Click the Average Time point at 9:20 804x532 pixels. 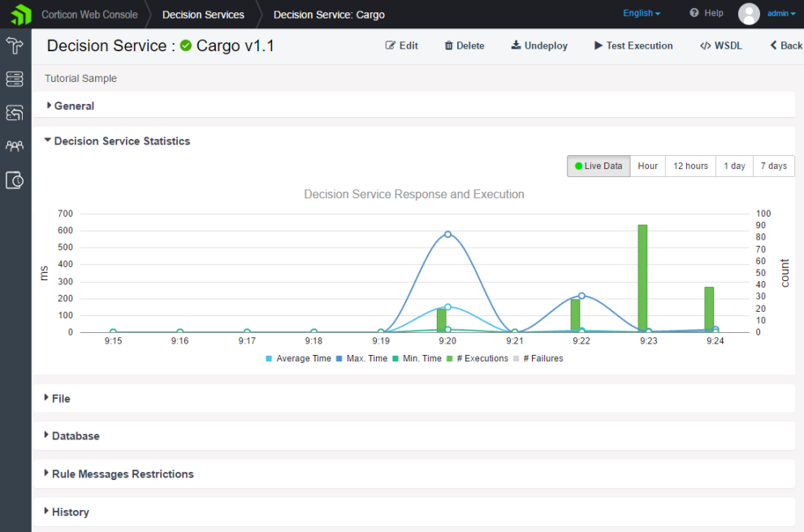[447, 307]
